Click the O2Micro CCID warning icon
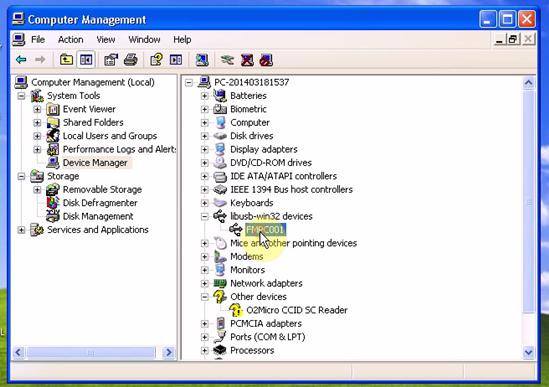 (x=236, y=310)
